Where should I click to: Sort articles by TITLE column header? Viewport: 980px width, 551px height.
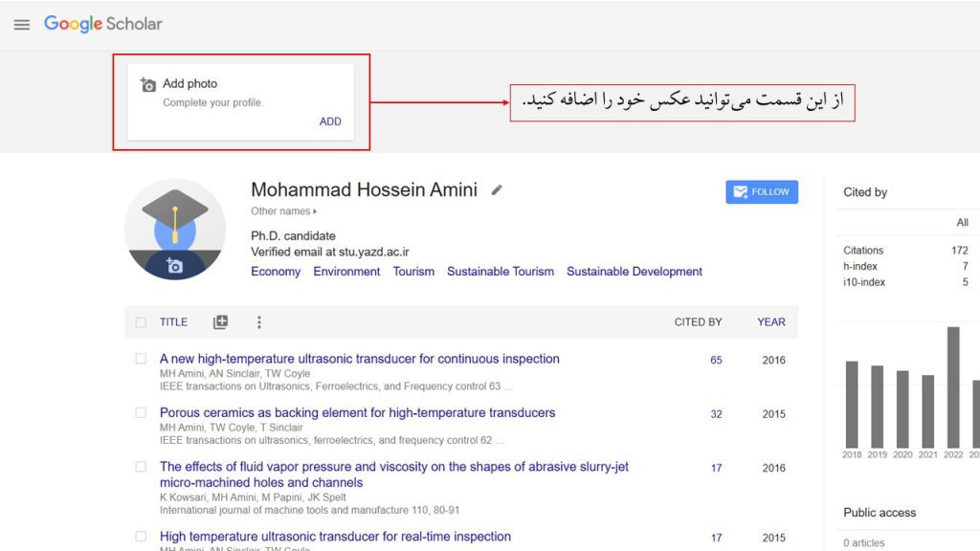173,322
